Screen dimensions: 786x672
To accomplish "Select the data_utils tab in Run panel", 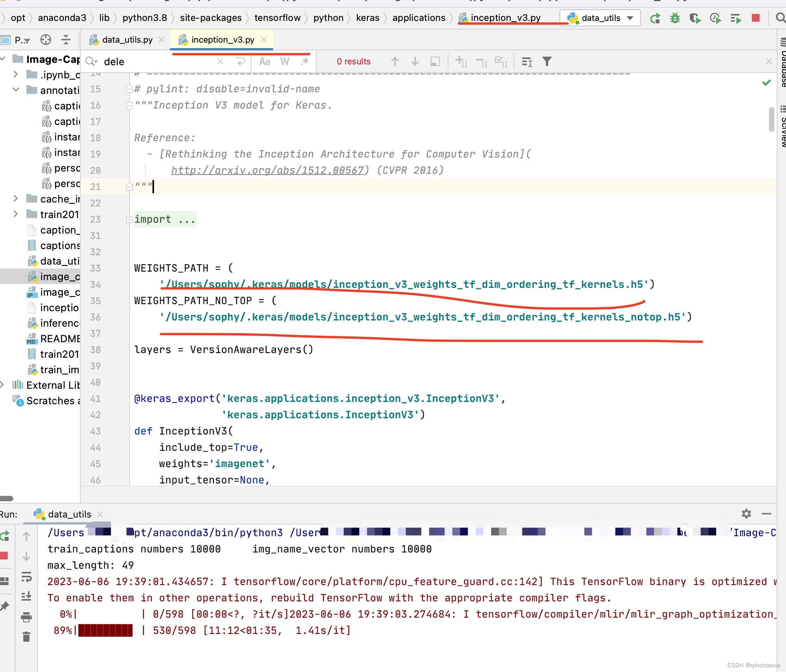I will (x=69, y=514).
